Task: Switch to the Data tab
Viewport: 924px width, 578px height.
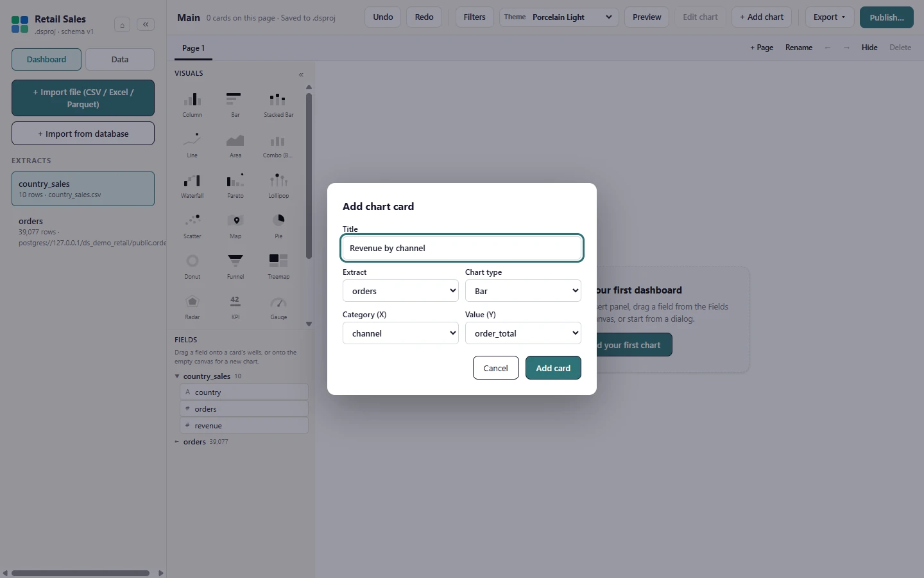Action: point(120,59)
